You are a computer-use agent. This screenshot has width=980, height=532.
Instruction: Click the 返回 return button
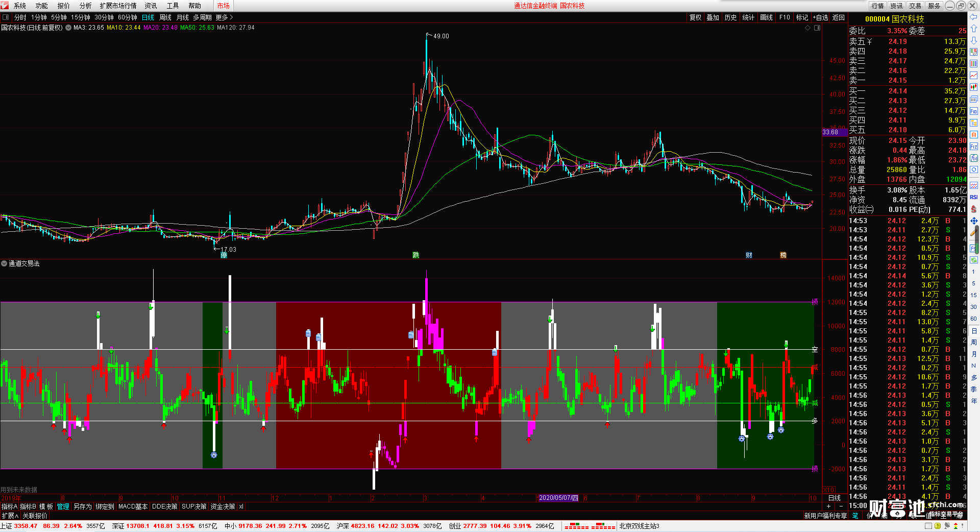(839, 17)
